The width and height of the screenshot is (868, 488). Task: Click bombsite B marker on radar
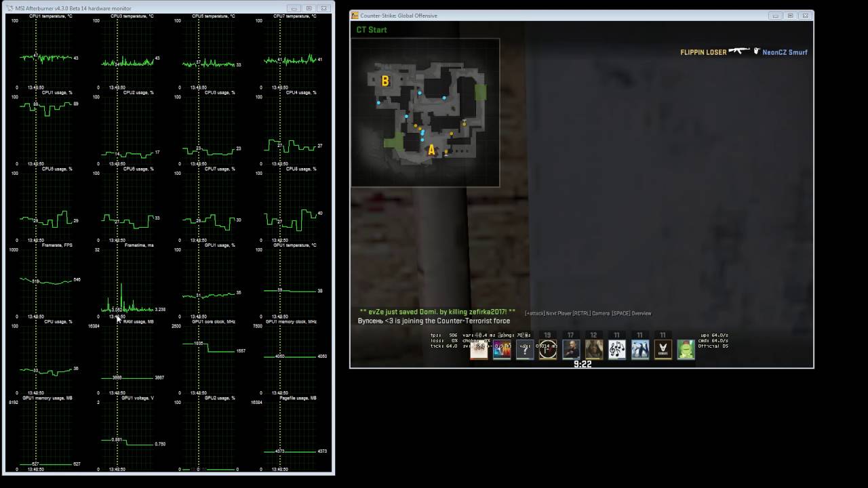click(385, 81)
